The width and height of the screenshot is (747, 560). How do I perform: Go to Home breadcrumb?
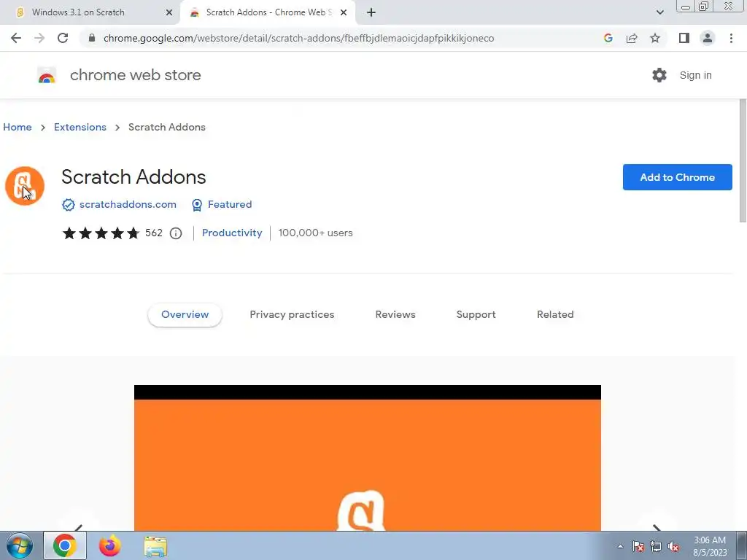click(x=18, y=127)
